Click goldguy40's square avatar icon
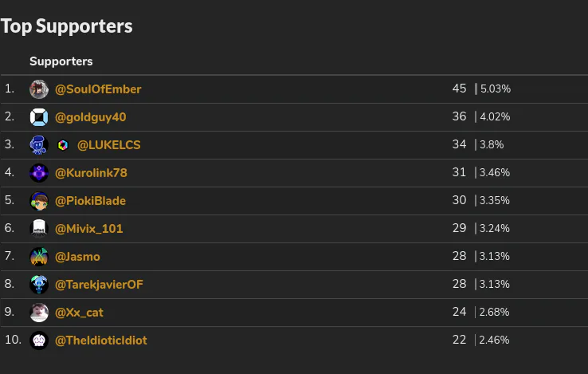 click(x=39, y=117)
